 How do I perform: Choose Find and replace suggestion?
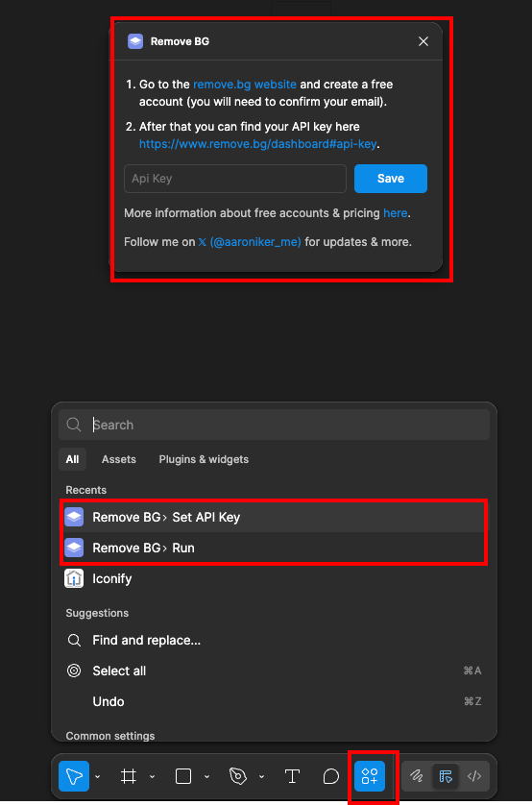click(274, 640)
